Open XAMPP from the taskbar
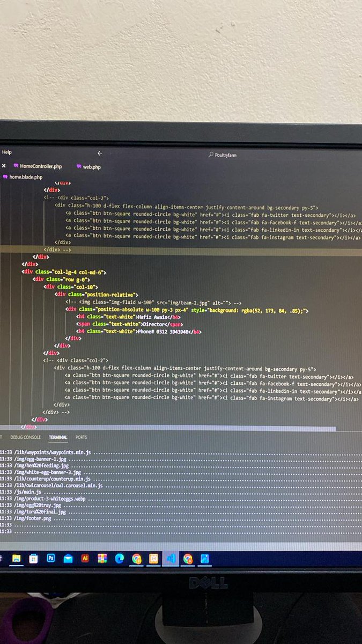The width and height of the screenshot is (362, 644). 153,559
